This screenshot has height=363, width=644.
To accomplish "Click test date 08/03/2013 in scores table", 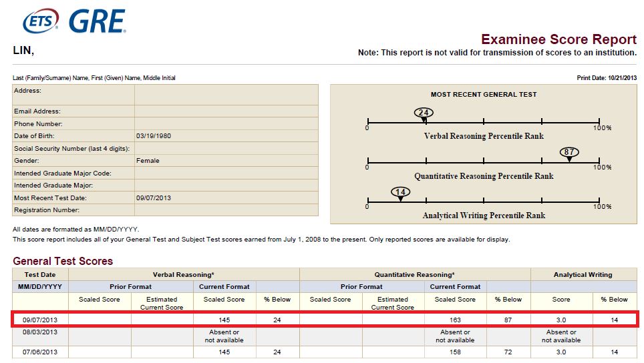I will click(40, 332).
